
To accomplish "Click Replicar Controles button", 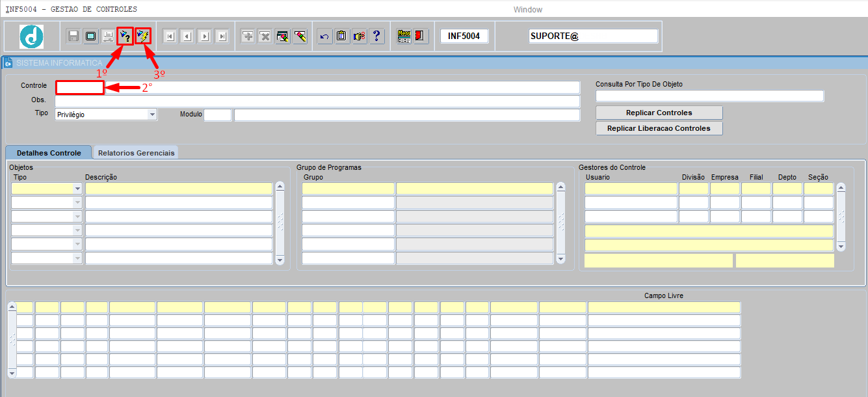I will coord(659,113).
